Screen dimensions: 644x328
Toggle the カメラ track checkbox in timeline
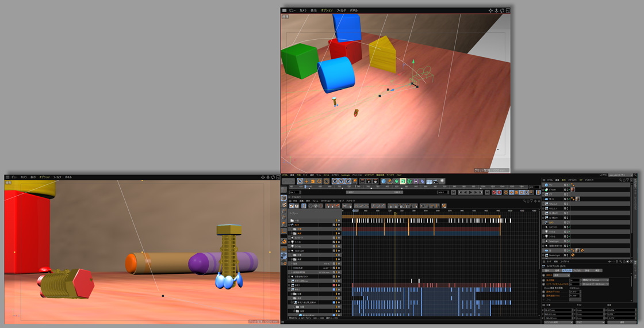pyautogui.click(x=334, y=225)
